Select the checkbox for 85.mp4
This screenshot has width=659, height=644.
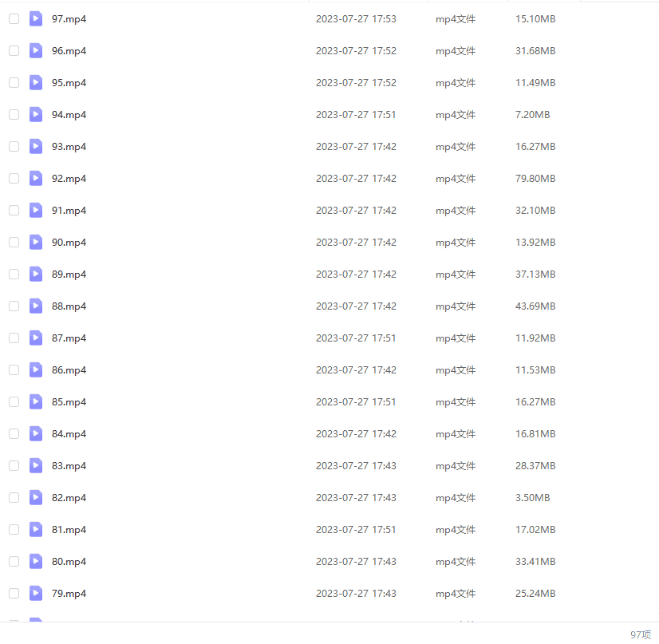click(14, 402)
